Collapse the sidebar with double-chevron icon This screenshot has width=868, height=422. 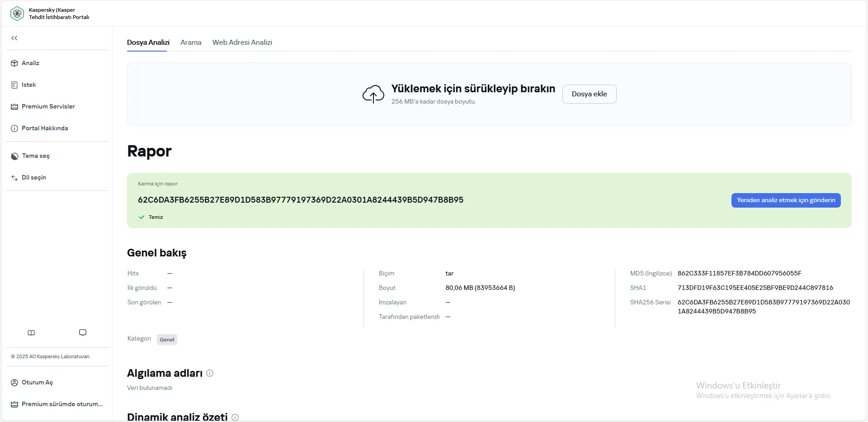[14, 38]
